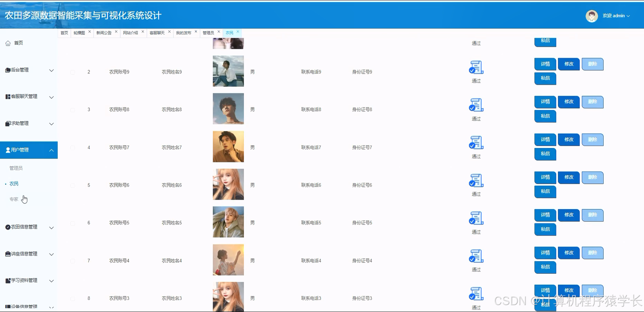Click 修改 button for 农民账号4
This screenshot has width=644, height=312.
pyautogui.click(x=569, y=253)
